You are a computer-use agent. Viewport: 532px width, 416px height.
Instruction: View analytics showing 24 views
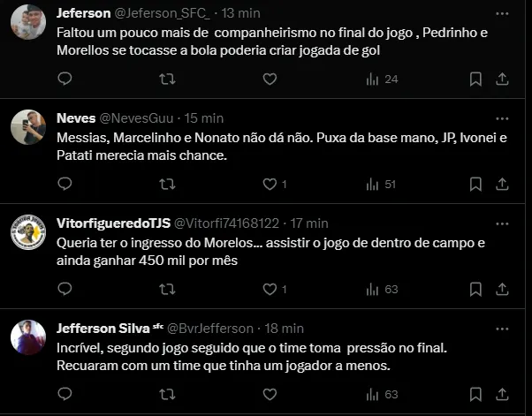(381, 79)
